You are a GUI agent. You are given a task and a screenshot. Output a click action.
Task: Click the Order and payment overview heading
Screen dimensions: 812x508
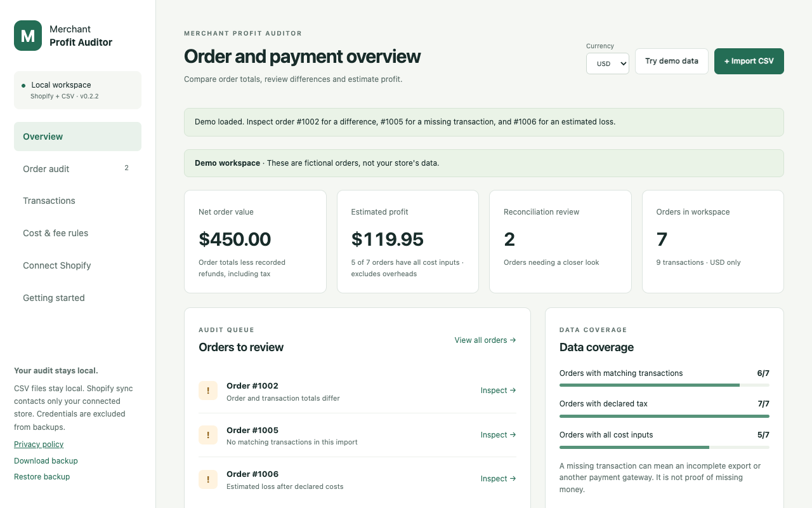coord(303,57)
